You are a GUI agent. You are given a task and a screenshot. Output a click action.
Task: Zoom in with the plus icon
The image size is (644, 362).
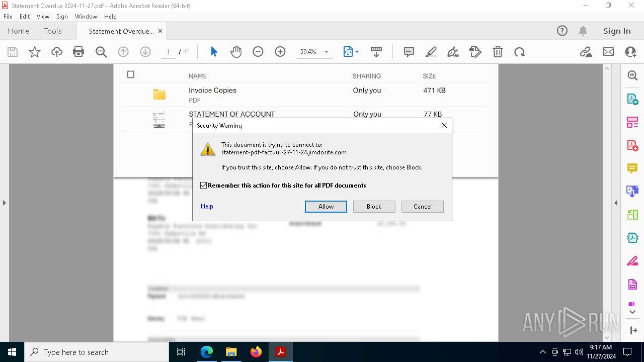280,52
